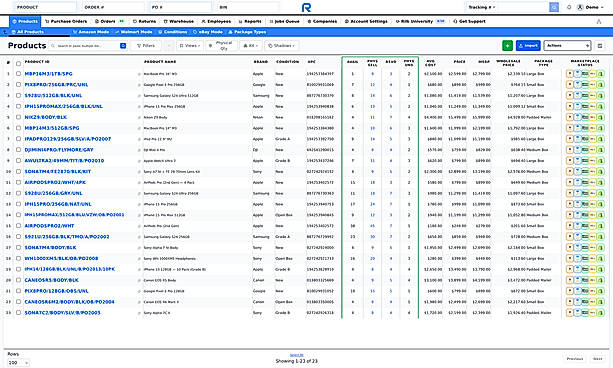Switch to the Warehouse tab
This screenshot has height=368, width=613.
[179, 22]
